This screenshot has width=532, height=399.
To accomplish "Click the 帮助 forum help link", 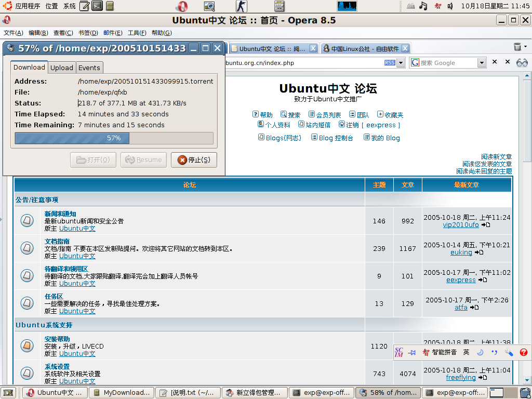I will pyautogui.click(x=262, y=115).
